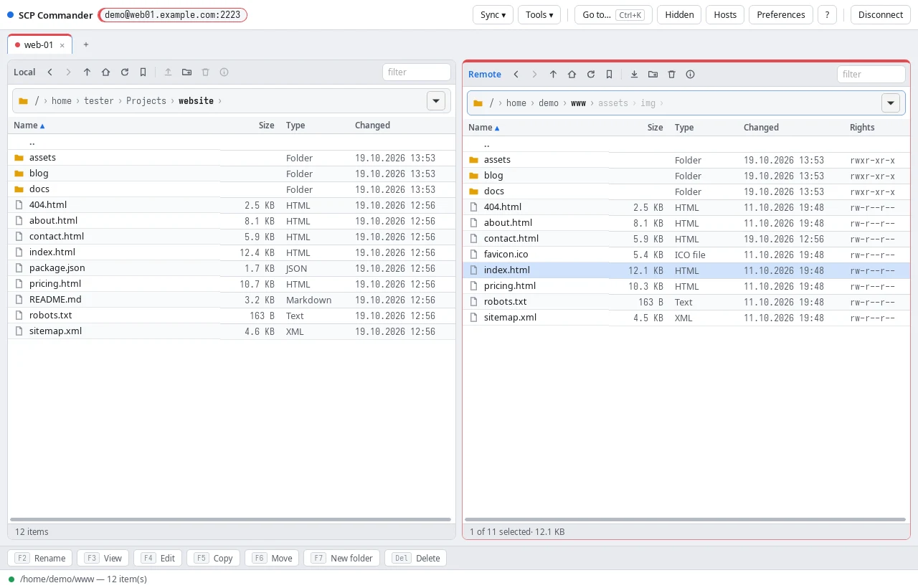Click the Disconnect button
The width and height of the screenshot is (918, 588).
tap(880, 15)
